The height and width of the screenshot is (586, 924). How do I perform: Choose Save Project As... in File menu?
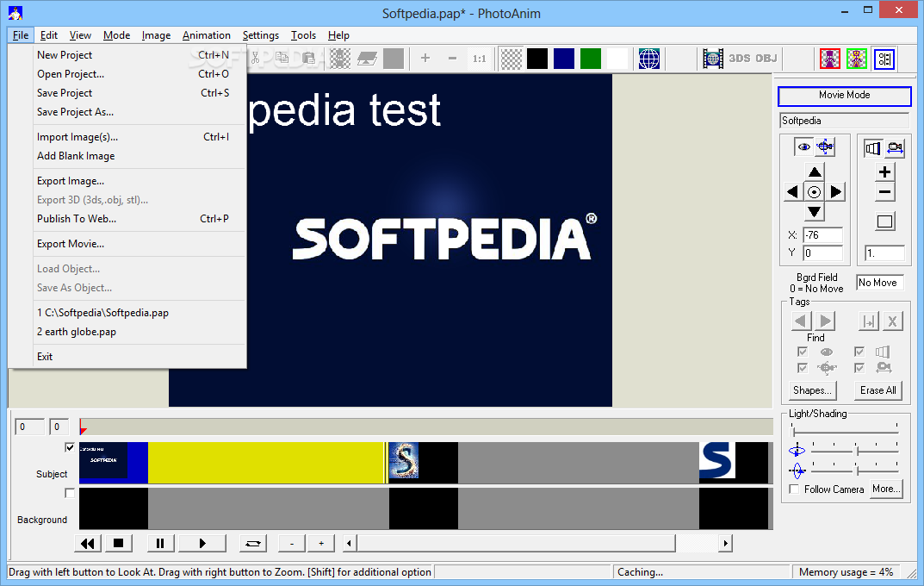pyautogui.click(x=140, y=111)
